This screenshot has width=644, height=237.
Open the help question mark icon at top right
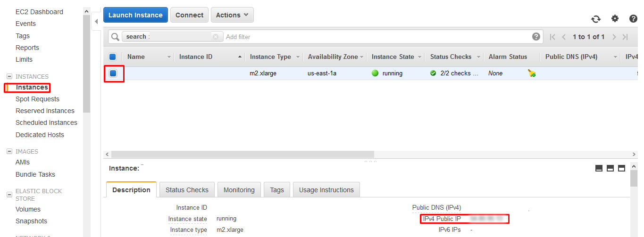pos(633,19)
